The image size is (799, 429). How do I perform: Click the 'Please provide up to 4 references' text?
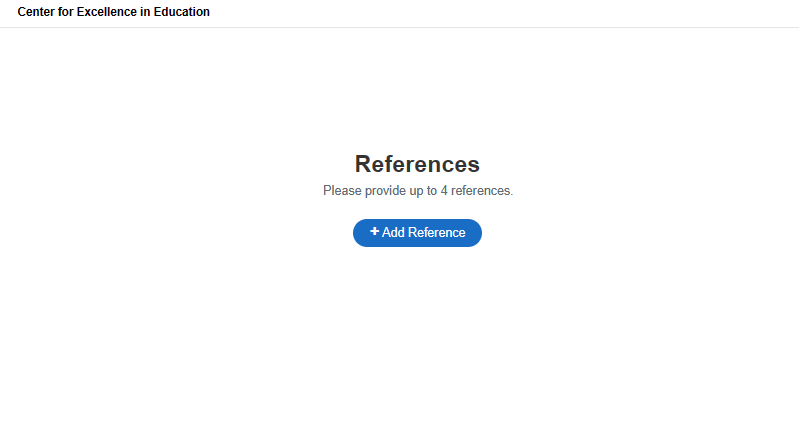point(418,191)
